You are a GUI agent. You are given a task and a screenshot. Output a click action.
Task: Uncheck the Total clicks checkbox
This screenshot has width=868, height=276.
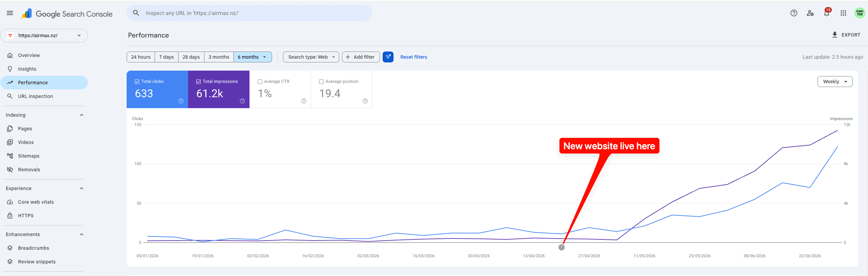click(x=137, y=82)
